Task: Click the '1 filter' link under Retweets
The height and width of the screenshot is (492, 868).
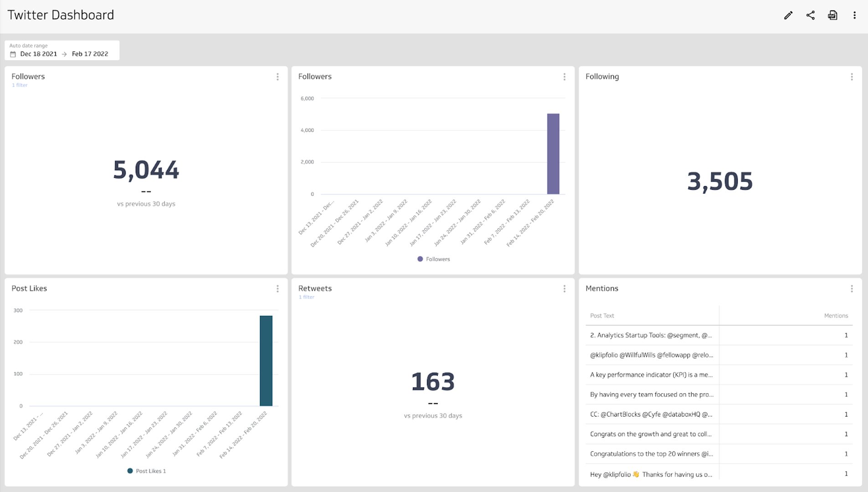Action: 306,297
